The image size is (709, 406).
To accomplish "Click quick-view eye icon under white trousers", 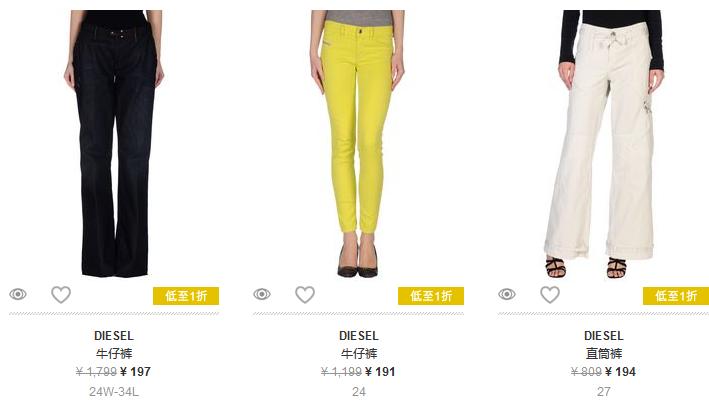I will [507, 295].
